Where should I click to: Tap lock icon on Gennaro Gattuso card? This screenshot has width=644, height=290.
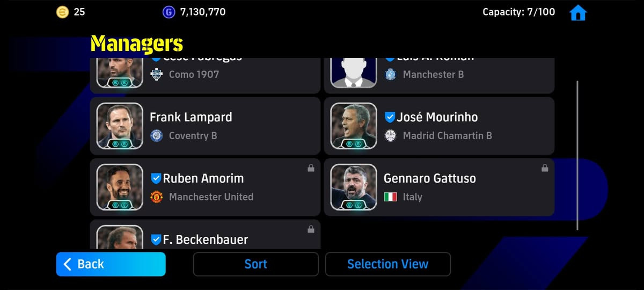pos(545,168)
